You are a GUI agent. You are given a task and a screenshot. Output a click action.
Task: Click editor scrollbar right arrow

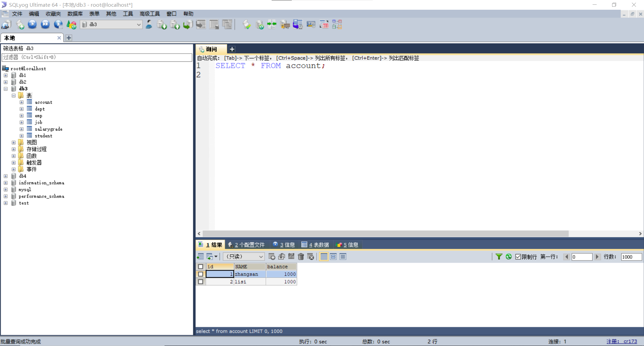(640, 234)
